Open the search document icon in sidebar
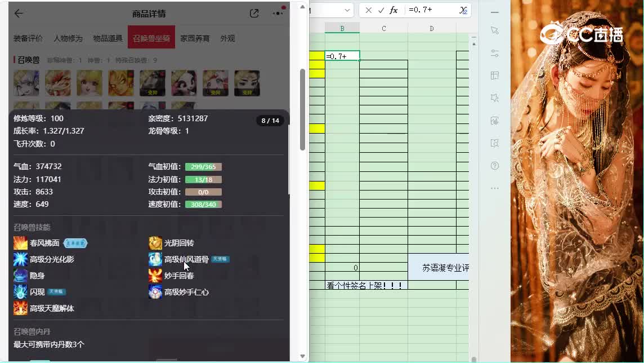The height and width of the screenshot is (363, 644). coord(494,143)
